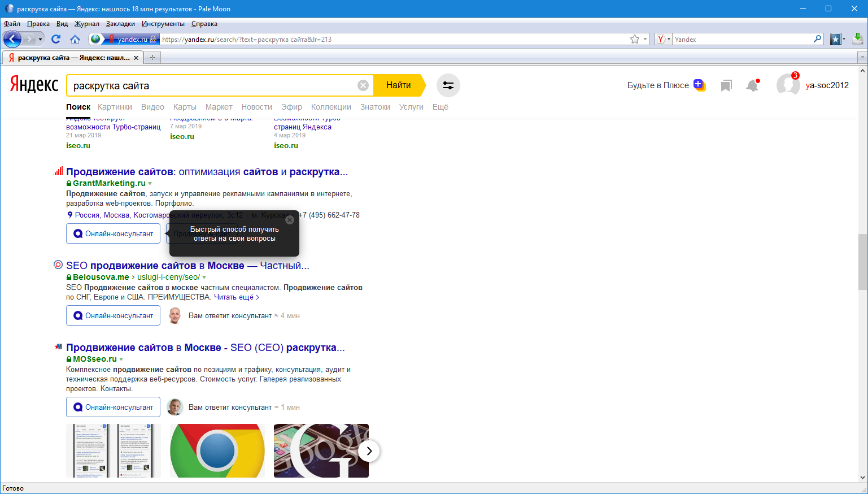The height and width of the screenshot is (494, 868).
Task: Open the browser home page icon
Action: (75, 39)
